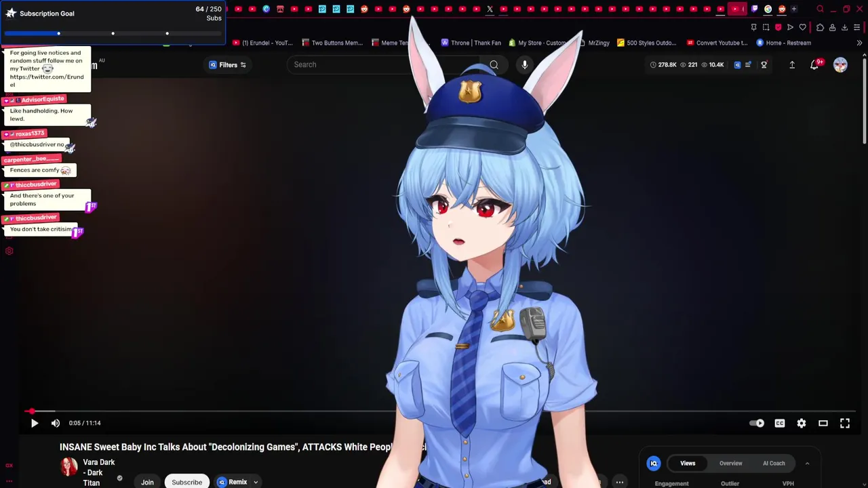Open the Throne | Thank Fan bookmark
868x488 pixels.
tap(471, 43)
